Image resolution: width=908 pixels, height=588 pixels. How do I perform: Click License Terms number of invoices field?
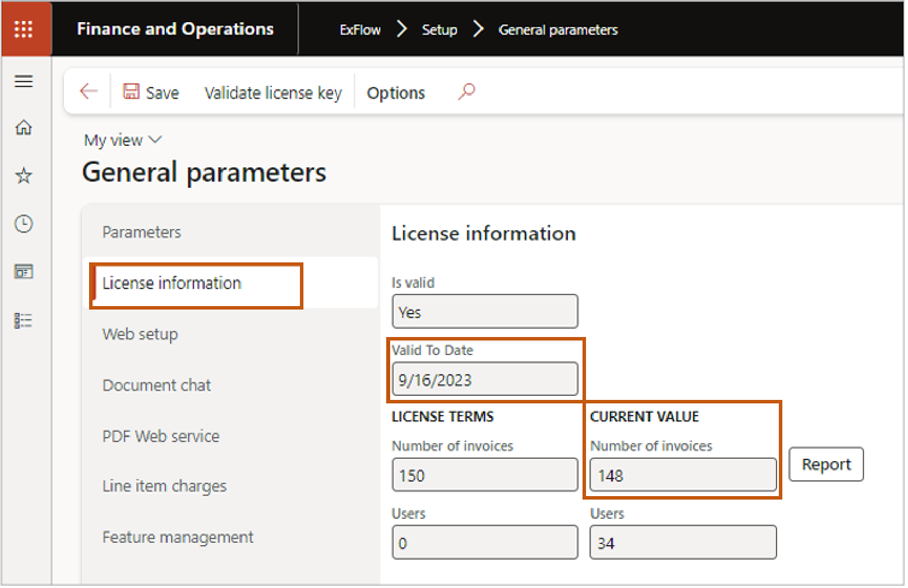pyautogui.click(x=485, y=475)
